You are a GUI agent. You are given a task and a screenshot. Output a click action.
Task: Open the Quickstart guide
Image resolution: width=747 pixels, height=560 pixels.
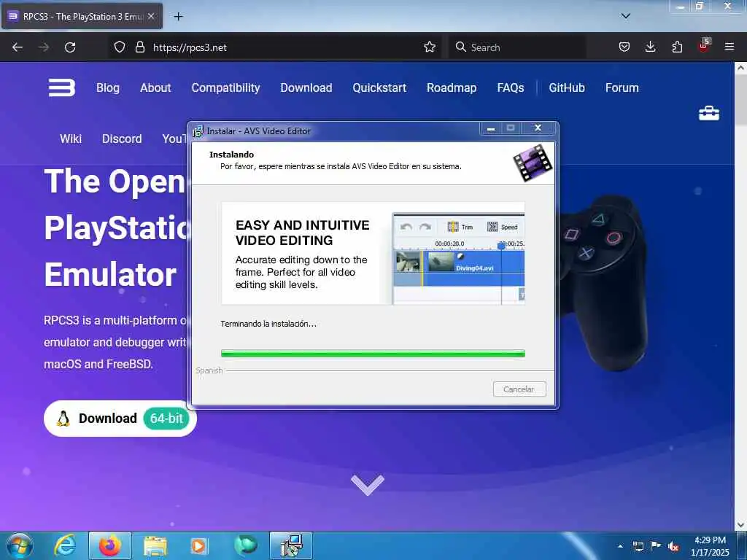point(379,87)
